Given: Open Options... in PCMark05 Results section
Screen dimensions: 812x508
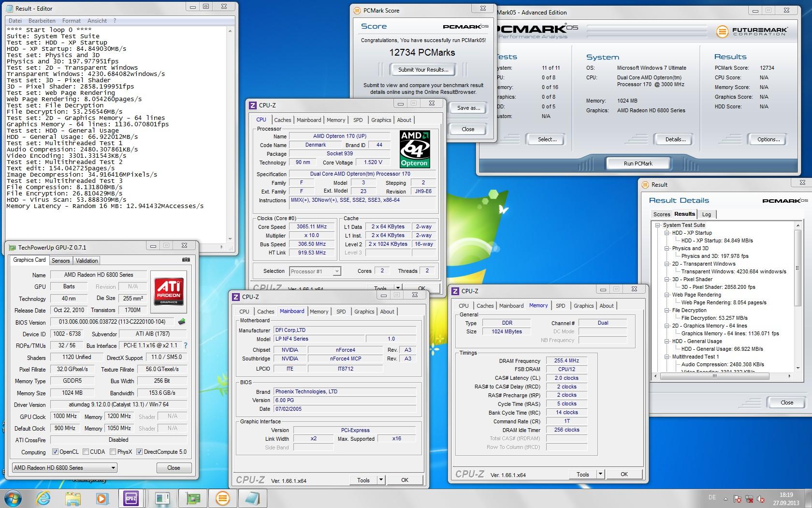Looking at the screenshot, I should tap(768, 139).
